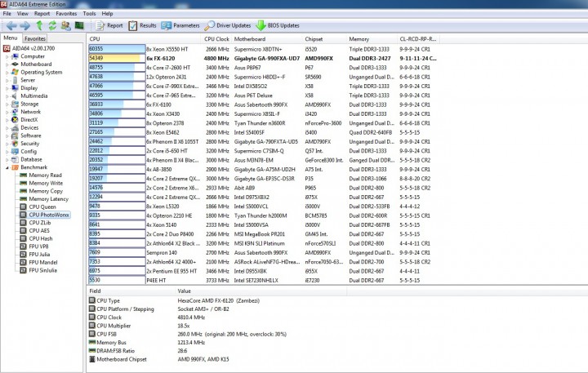
Task: Open the Tools menu
Action: [x=89, y=14]
